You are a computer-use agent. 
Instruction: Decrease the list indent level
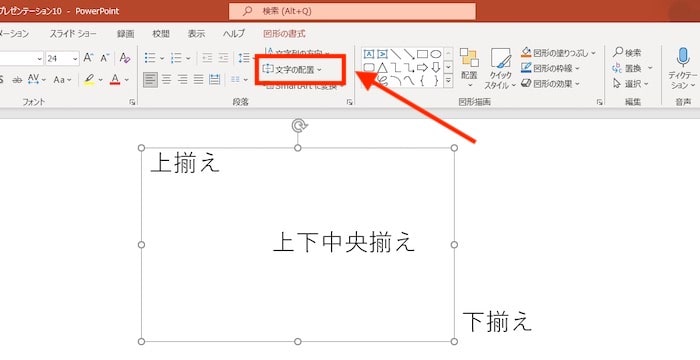(207, 58)
